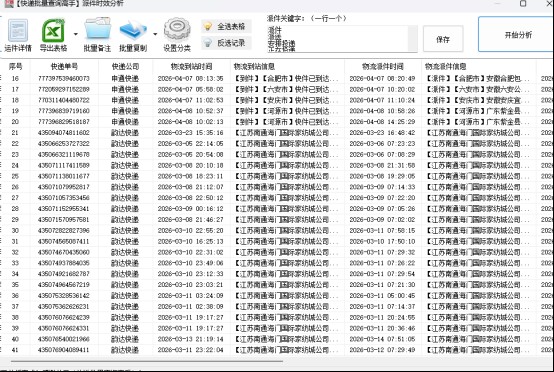The height and width of the screenshot is (372, 554).
Task: Click row 17 dispatch info 【派件】【六安市】
Action: (x=478, y=89)
